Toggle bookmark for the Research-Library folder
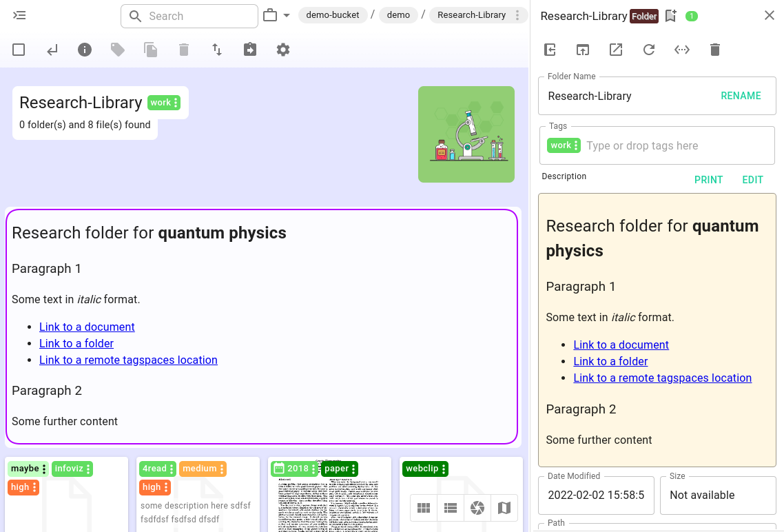Screen dimensions: 784x532 pyautogui.click(x=671, y=16)
